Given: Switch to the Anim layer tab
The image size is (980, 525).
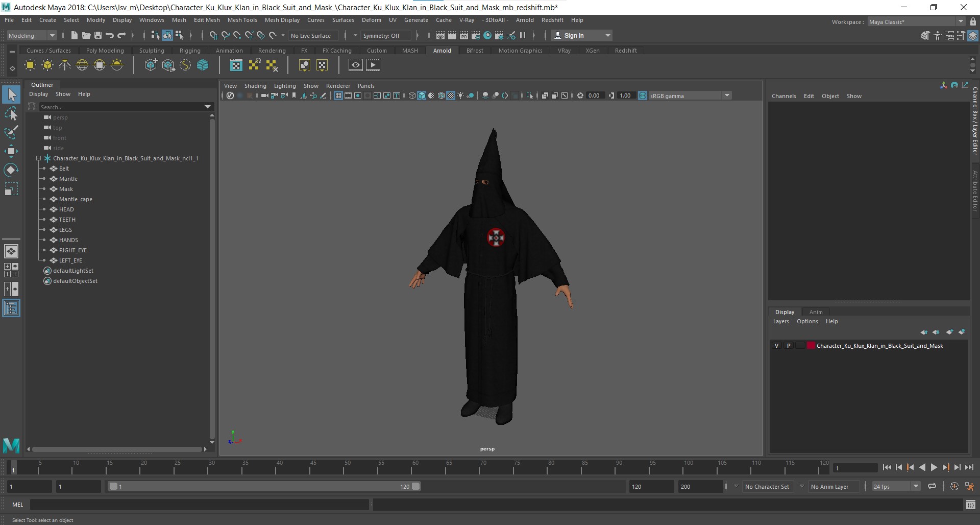Looking at the screenshot, I should click(816, 312).
